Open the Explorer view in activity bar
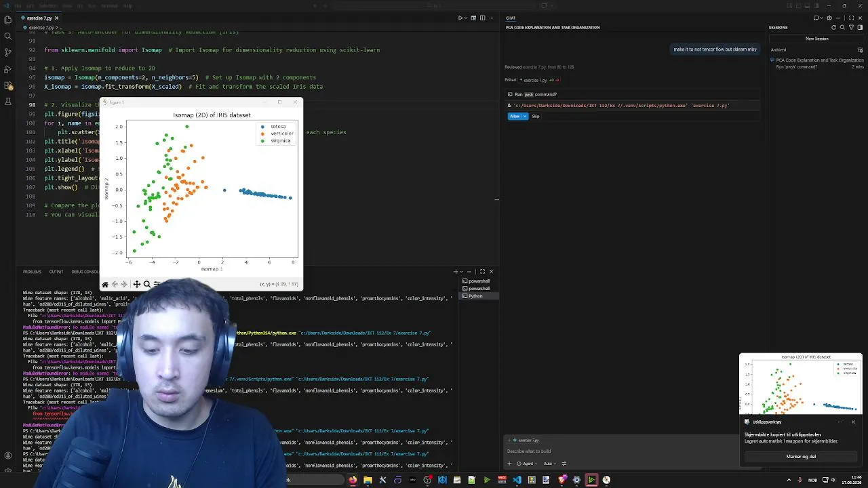The height and width of the screenshot is (488, 868). pos(7,20)
